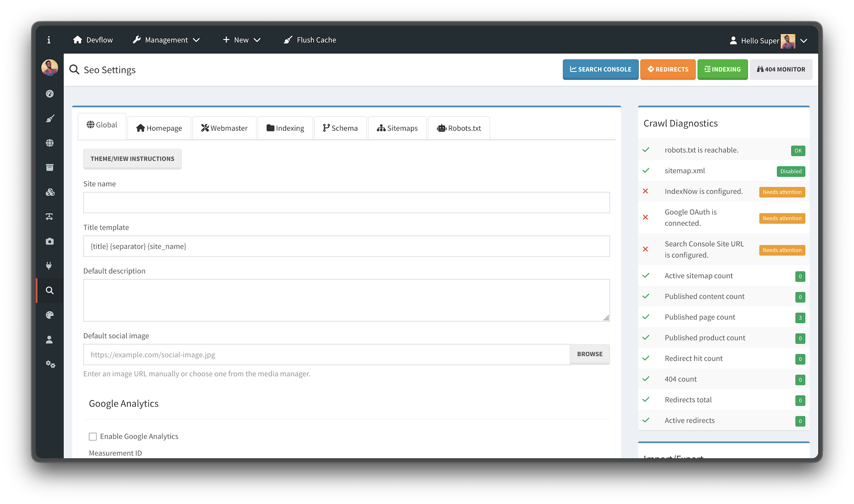Click Theme/View Instructions button
Image resolution: width=854 pixels, height=504 pixels.
point(132,159)
